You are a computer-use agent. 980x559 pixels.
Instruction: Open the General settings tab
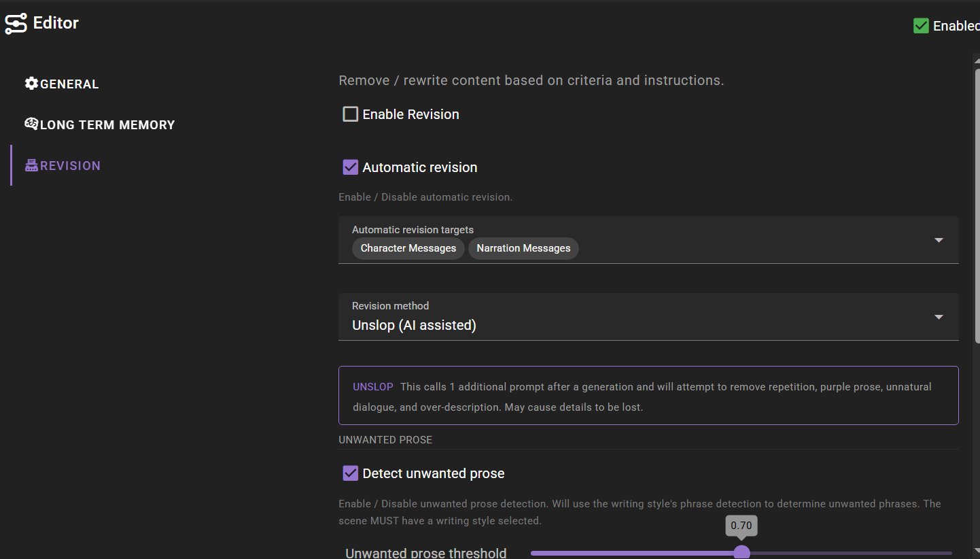(x=69, y=84)
